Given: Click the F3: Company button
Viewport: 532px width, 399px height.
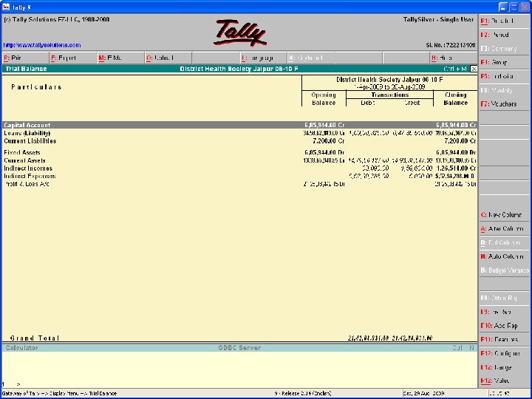Looking at the screenshot, I should (504, 49).
